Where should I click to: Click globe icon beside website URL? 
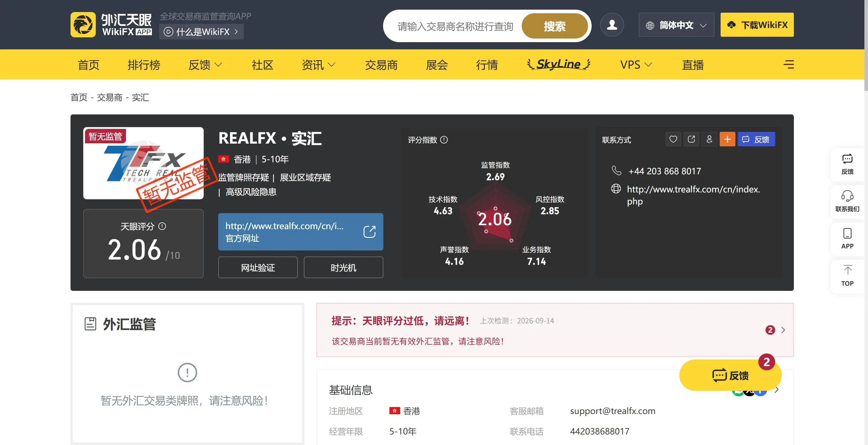616,189
